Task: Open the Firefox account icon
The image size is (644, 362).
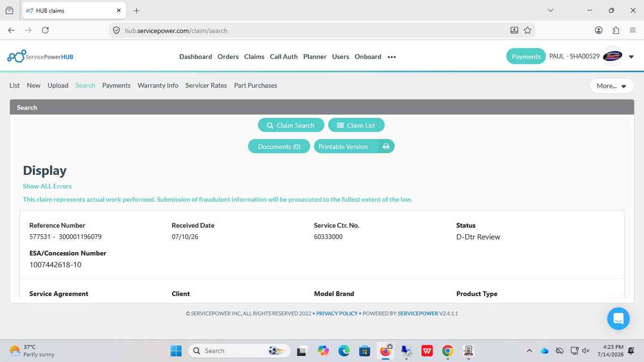Action: click(599, 30)
